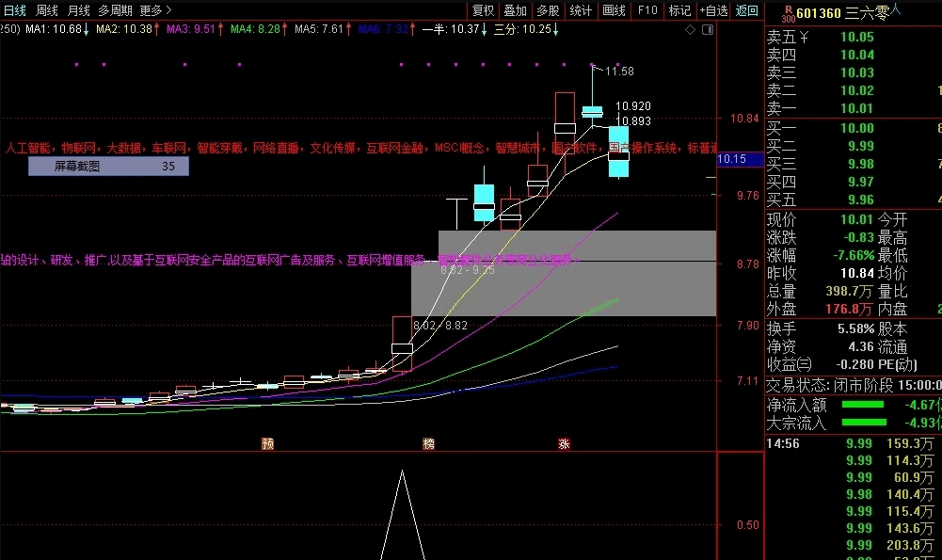Select stock code 601360 三六零 title
The height and width of the screenshot is (560, 942).
pos(843,13)
